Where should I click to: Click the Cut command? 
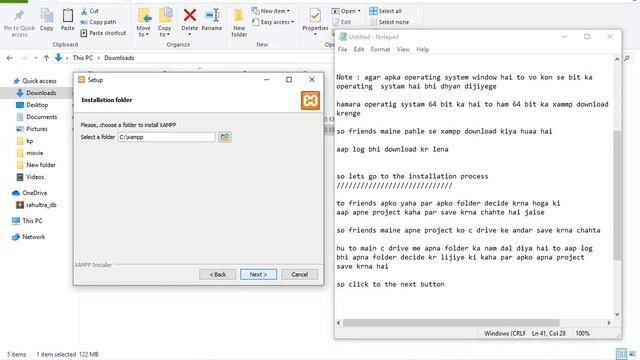(x=89, y=11)
